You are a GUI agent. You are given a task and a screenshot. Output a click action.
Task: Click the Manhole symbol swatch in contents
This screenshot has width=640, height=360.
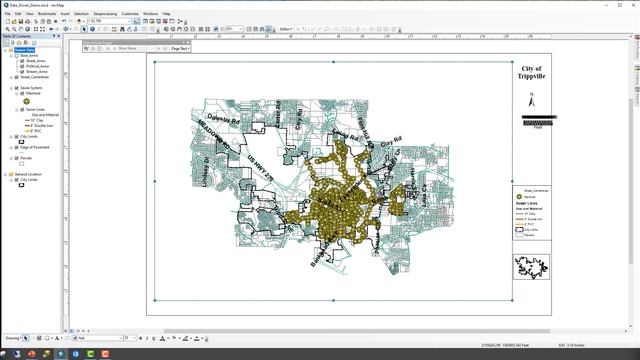(27, 101)
